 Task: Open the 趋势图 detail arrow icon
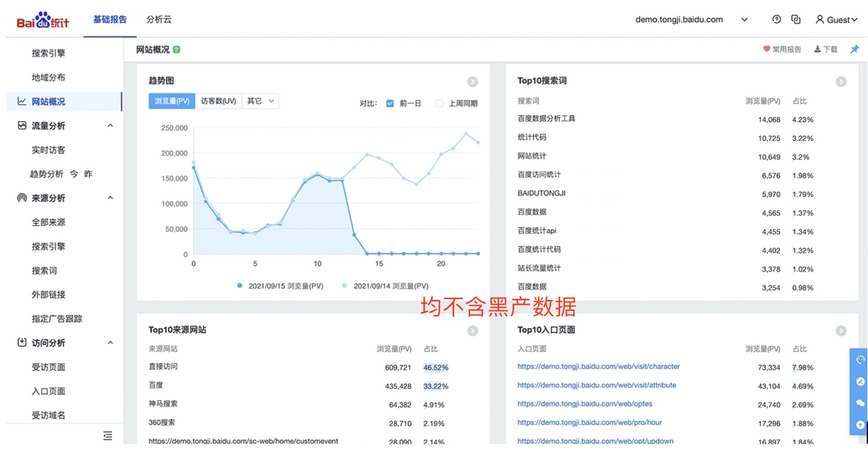[x=473, y=81]
